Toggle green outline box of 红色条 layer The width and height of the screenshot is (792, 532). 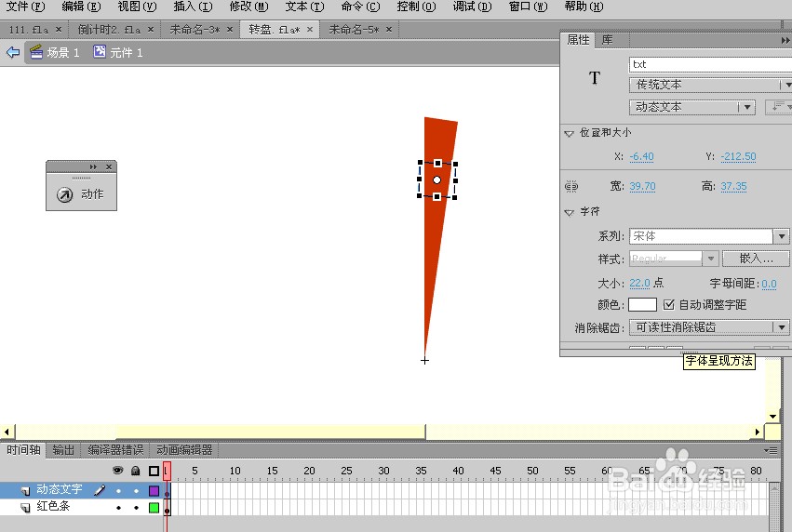154,508
